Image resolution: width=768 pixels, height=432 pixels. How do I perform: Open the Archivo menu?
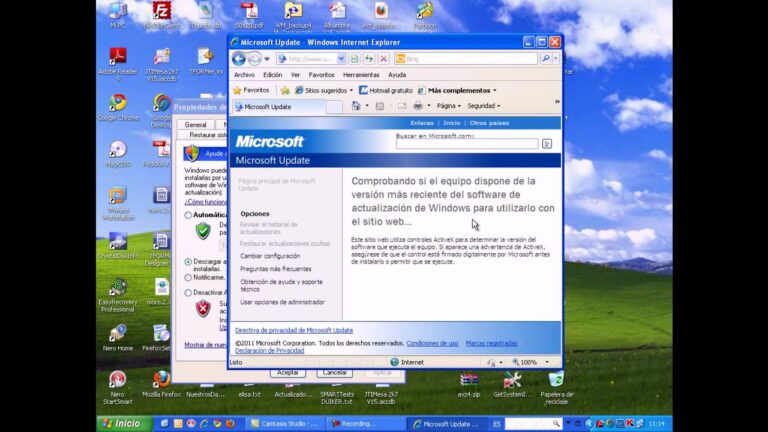[x=244, y=75]
